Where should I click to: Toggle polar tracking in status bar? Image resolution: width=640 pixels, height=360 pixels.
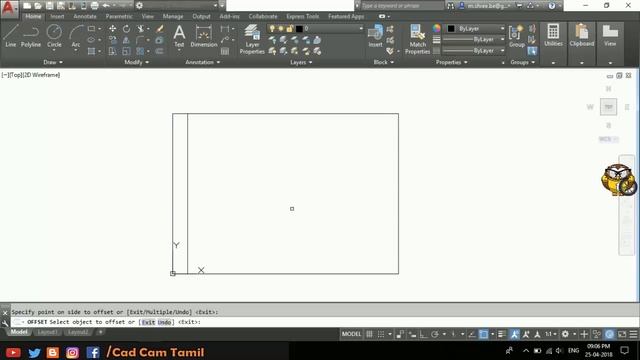[435, 334]
